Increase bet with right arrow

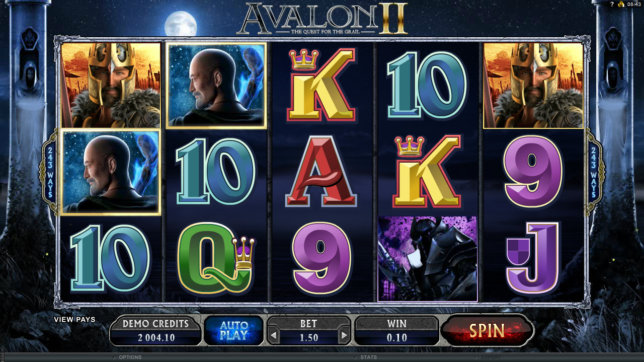[x=344, y=334]
